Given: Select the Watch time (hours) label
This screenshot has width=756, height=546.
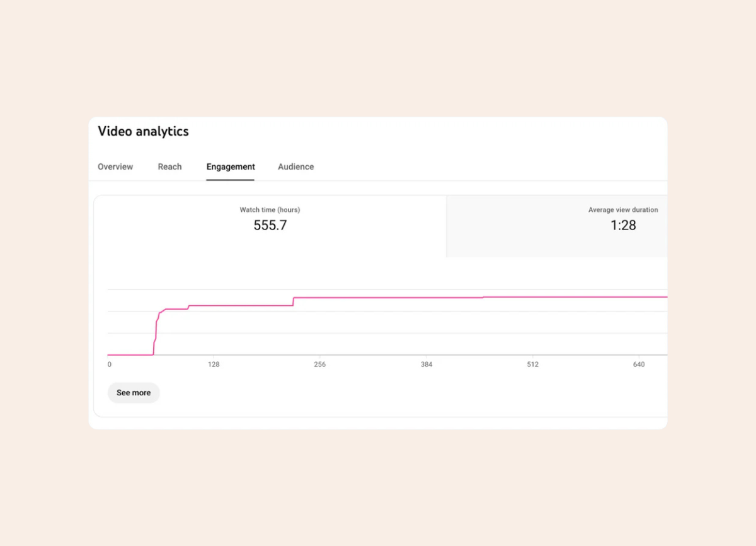Looking at the screenshot, I should [x=270, y=210].
